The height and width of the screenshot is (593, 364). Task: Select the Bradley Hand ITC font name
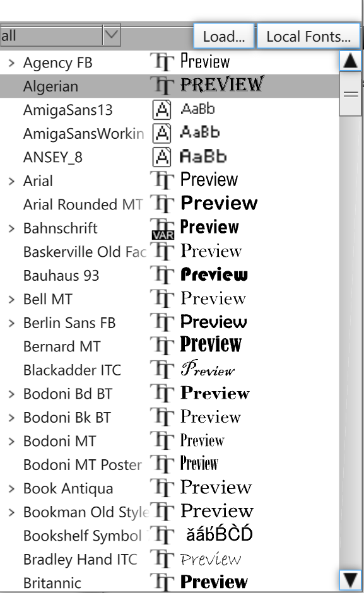80,560
